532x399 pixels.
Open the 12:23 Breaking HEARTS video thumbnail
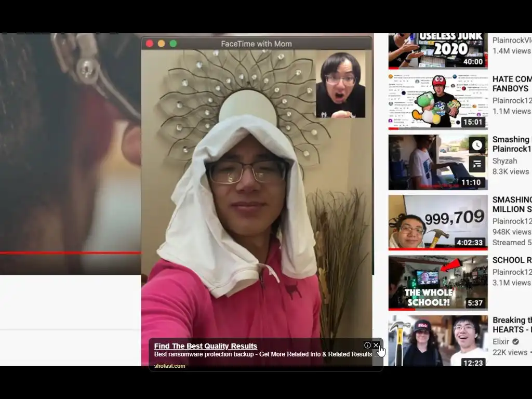(x=438, y=341)
